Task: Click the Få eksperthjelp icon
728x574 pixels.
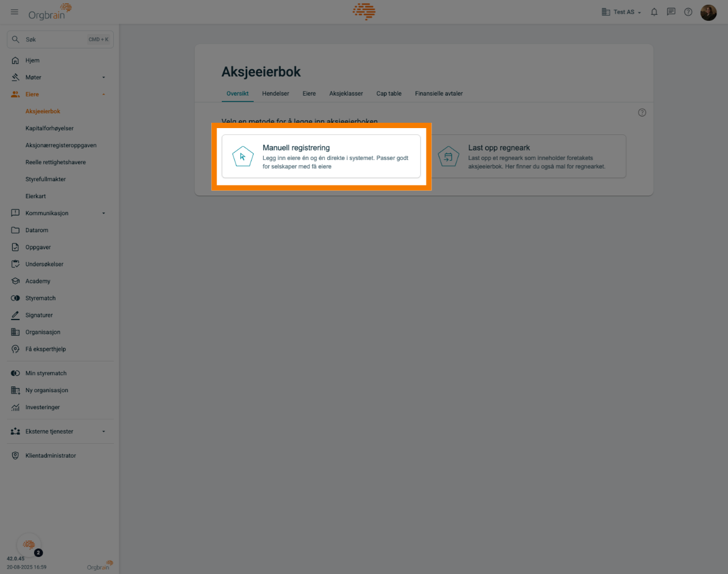Action: click(15, 349)
